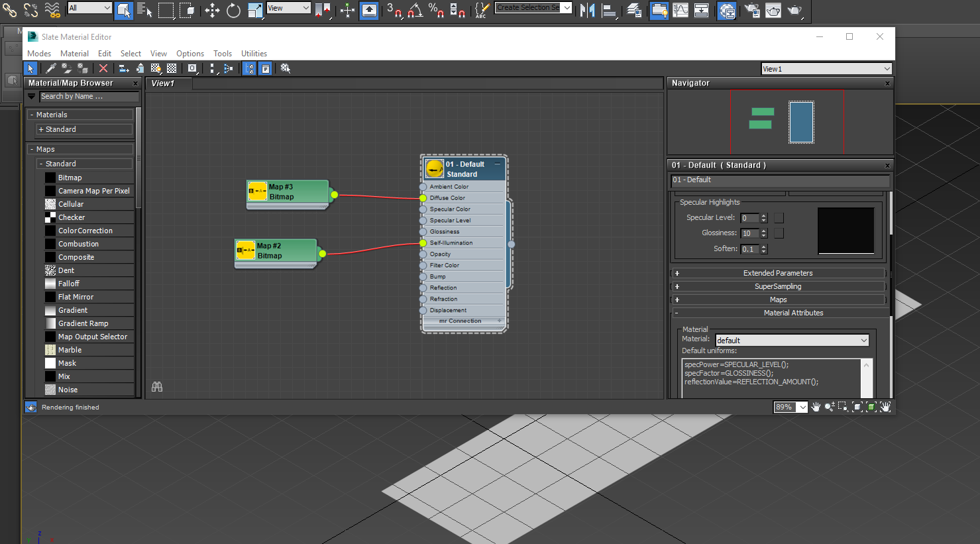Open the Modes menu

click(x=39, y=54)
